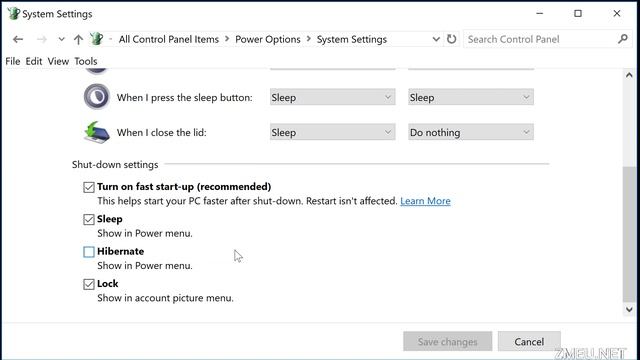Open the recent locations dropdown arrow
Image resolution: width=640 pixels, height=360 pixels.
pos(61,40)
